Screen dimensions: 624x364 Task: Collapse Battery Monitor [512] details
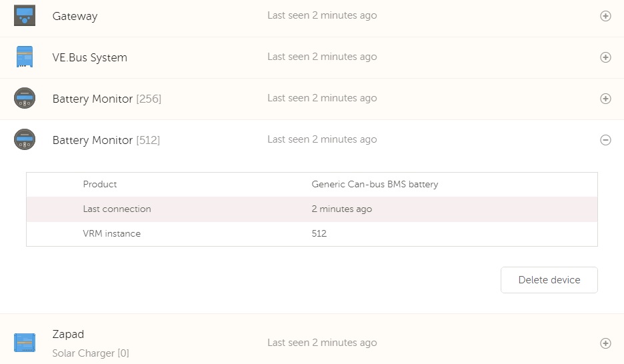[x=605, y=140]
